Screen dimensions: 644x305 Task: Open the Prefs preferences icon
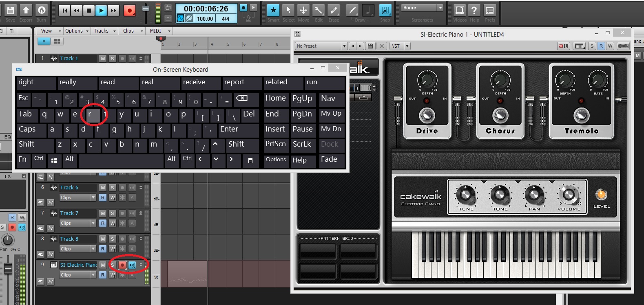tap(490, 10)
